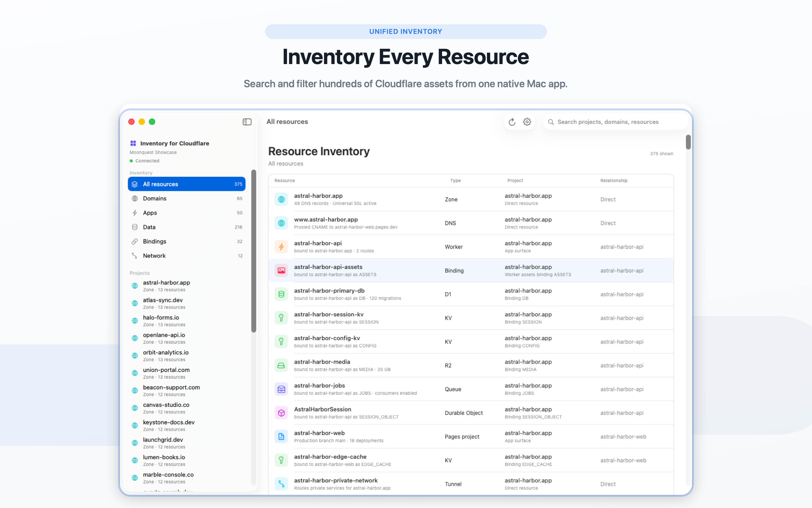Open settings via the gear icon
Viewport: 812px width, 508px height.
pyautogui.click(x=527, y=122)
